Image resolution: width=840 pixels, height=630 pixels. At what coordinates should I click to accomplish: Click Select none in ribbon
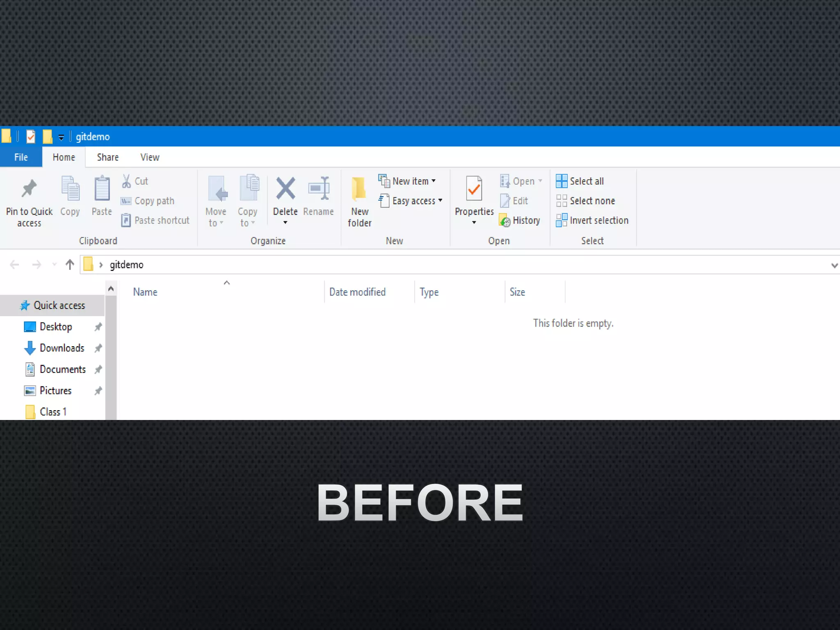[x=586, y=201]
